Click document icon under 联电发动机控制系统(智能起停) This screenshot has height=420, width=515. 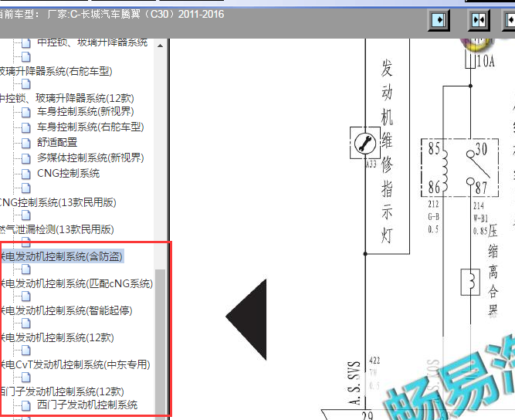[26, 323]
